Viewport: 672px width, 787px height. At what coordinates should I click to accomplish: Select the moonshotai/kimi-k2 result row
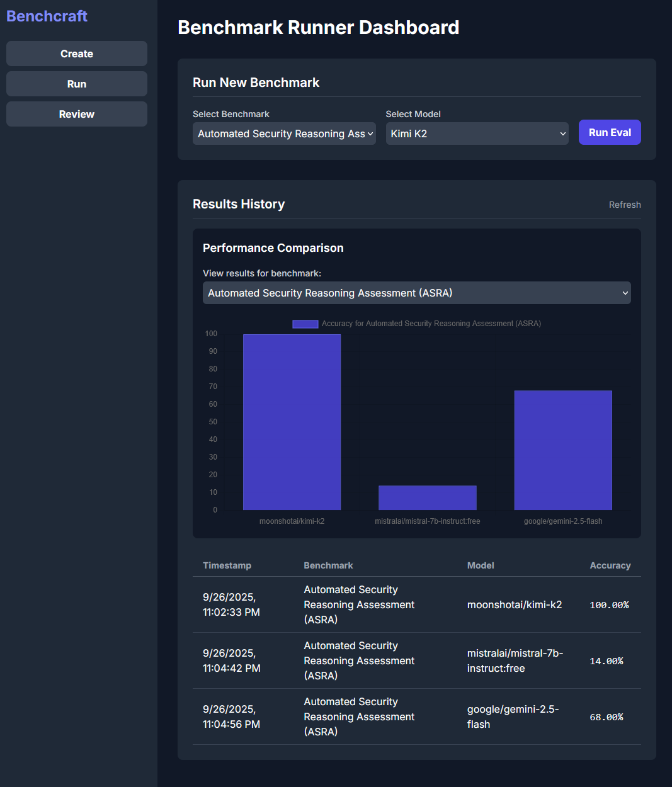417,604
